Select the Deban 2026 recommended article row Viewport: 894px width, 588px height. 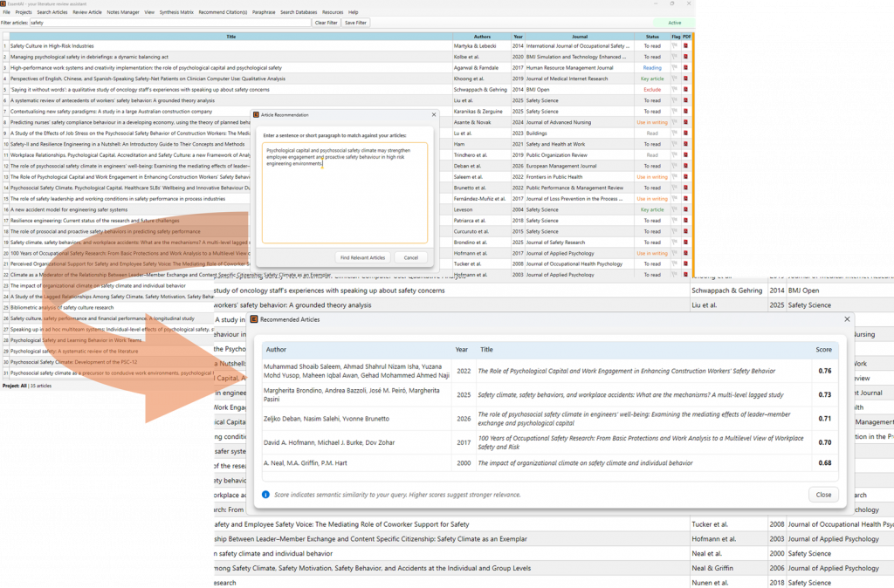550,418
